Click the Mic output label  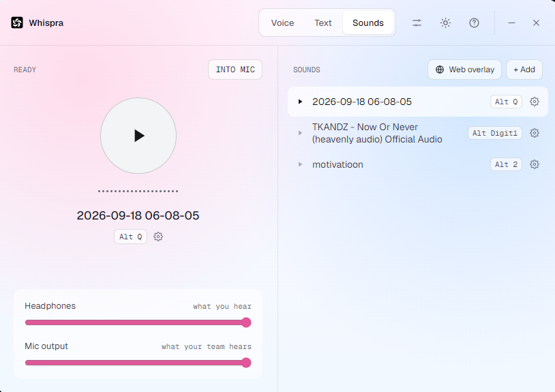pyautogui.click(x=46, y=346)
